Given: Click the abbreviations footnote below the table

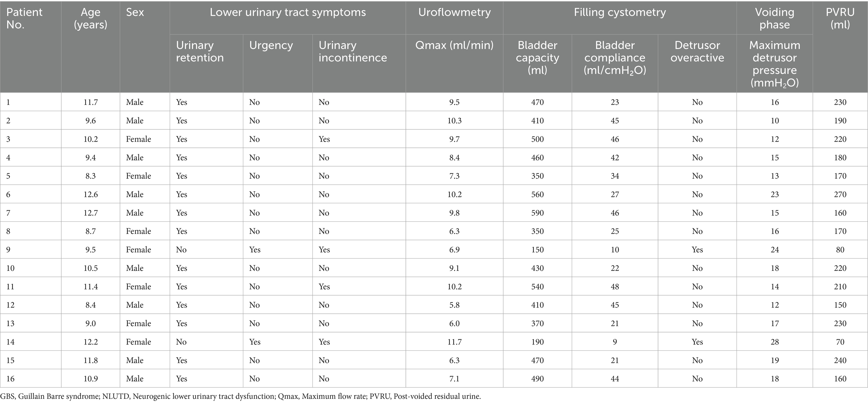Looking at the screenshot, I should tap(240, 396).
